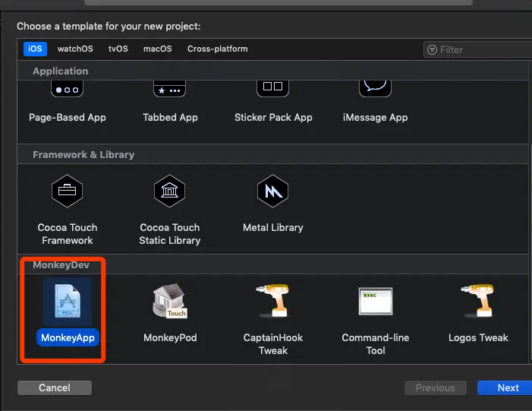Screen dimensions: 532x411
Task: Click the Tabbed App label
Action: 170,118
